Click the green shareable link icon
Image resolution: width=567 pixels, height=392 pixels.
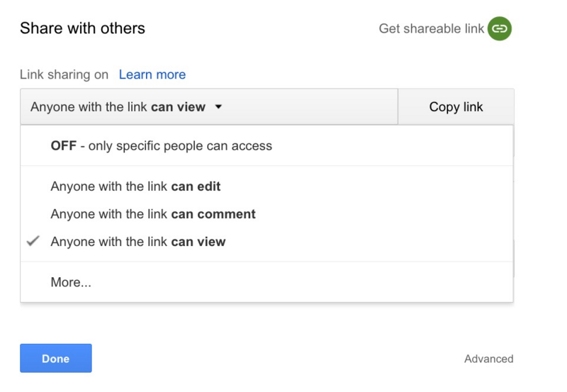[500, 29]
